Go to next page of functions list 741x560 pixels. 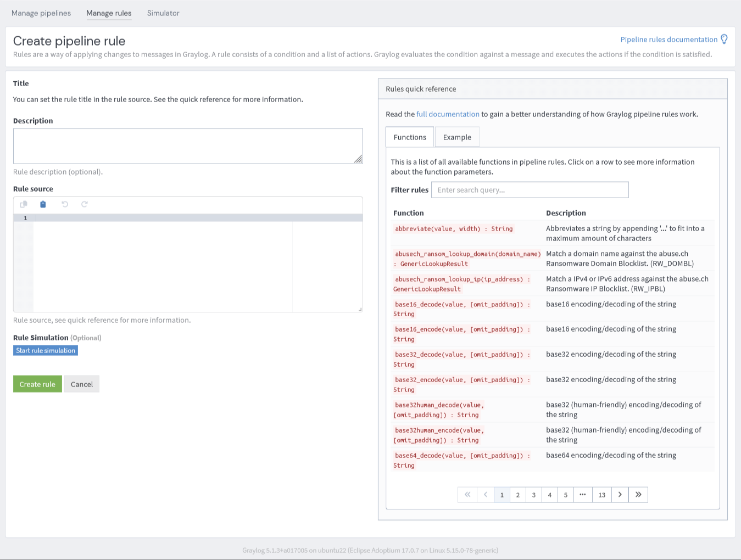pos(620,495)
